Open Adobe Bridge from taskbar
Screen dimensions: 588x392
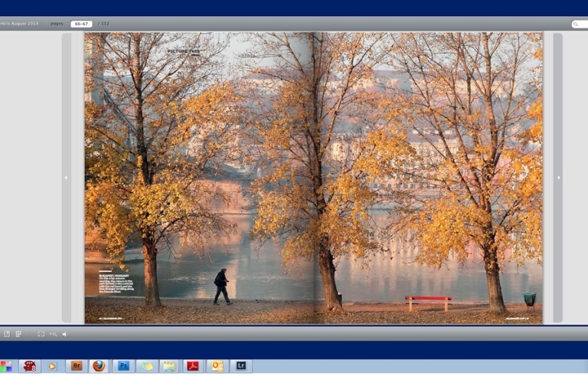[76, 366]
